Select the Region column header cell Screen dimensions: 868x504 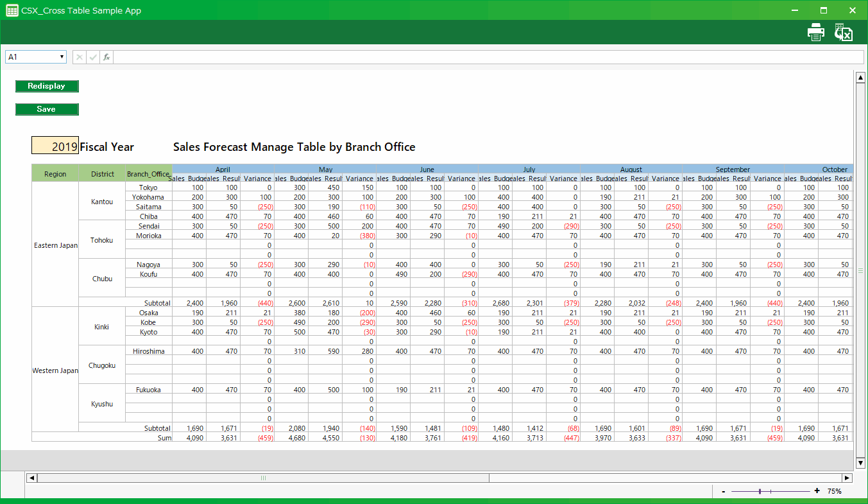(x=55, y=173)
